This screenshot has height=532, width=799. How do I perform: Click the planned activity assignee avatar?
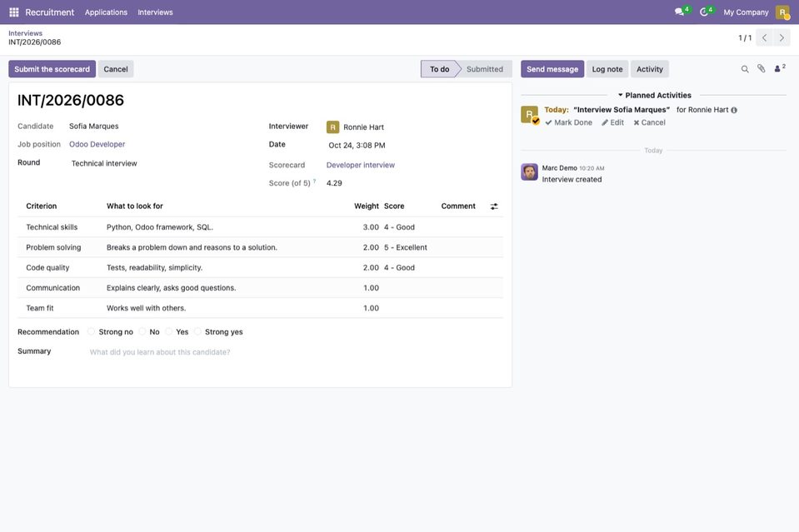[529, 114]
